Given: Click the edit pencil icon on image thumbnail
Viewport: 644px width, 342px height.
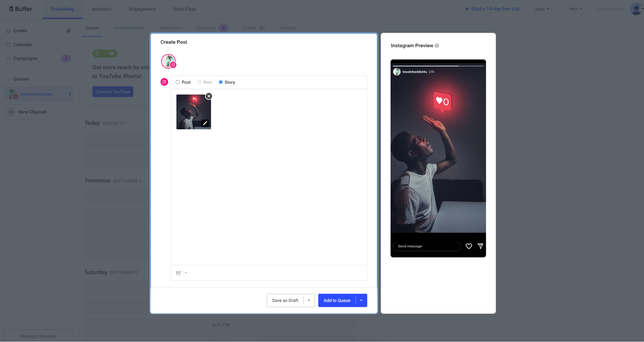Looking at the screenshot, I should [x=205, y=123].
